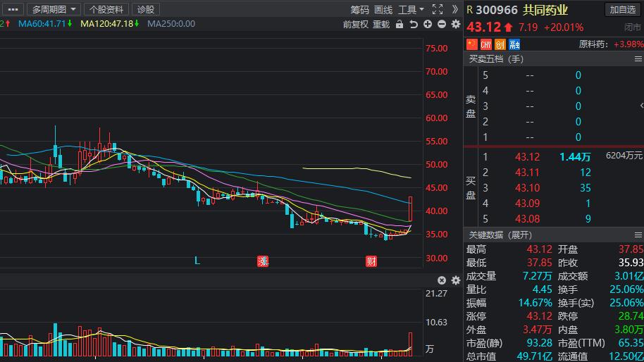
Task: Open the 关键数据 panel menu icon
Action: tap(638, 235)
